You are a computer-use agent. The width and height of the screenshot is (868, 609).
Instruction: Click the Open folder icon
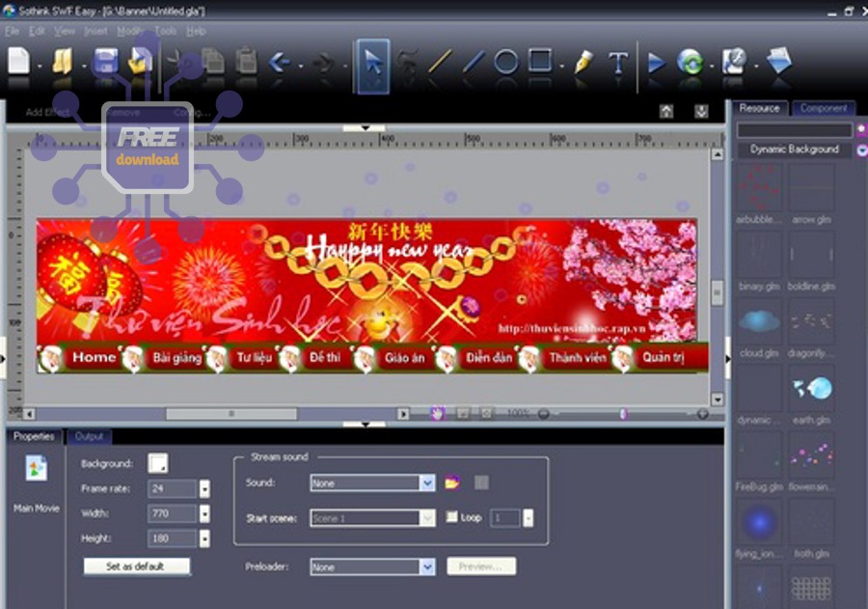(x=63, y=61)
